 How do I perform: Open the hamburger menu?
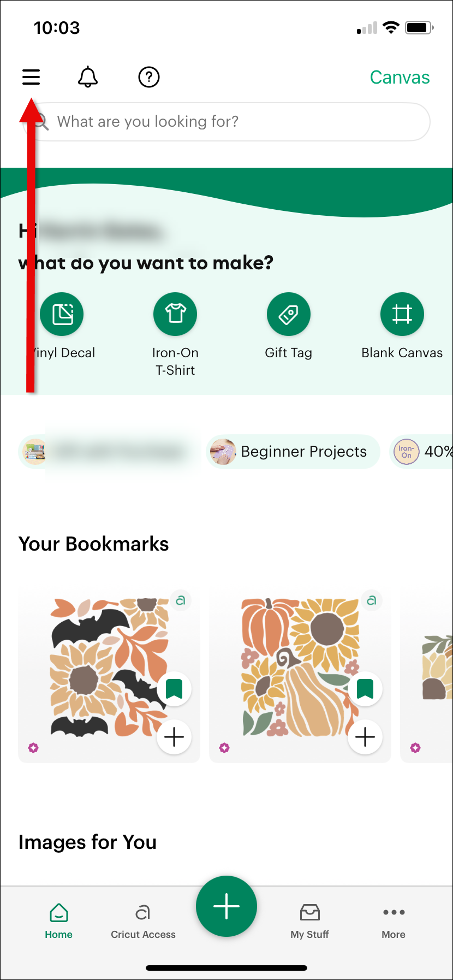pos(31,76)
